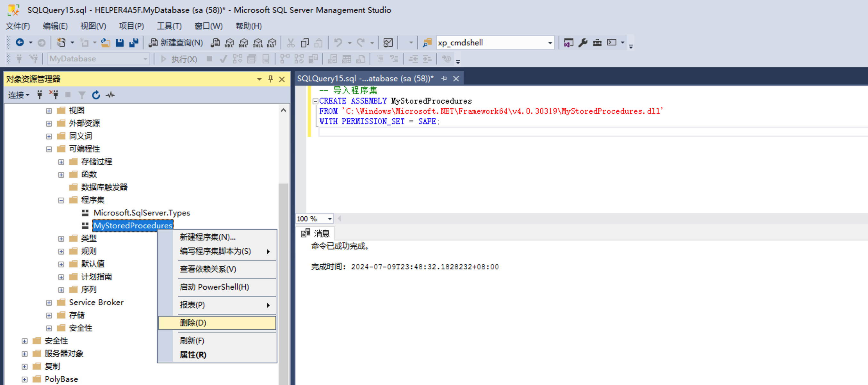Click the 连接 connect dropdown button
The width and height of the screenshot is (868, 385).
pyautogui.click(x=19, y=95)
